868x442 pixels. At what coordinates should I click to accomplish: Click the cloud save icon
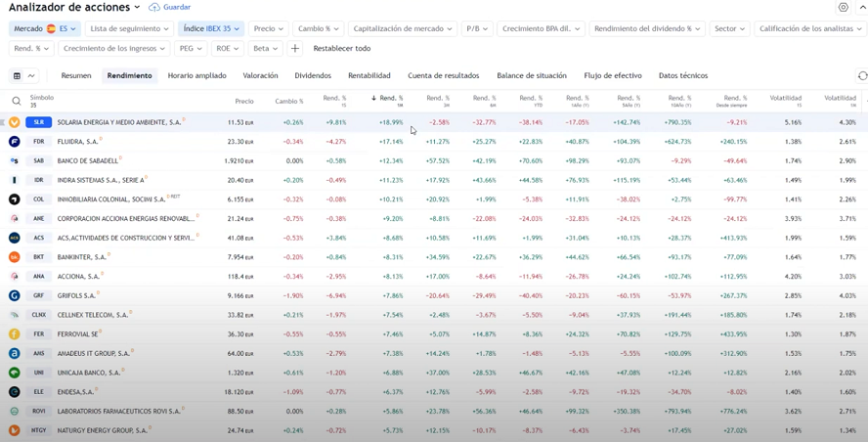click(x=154, y=7)
